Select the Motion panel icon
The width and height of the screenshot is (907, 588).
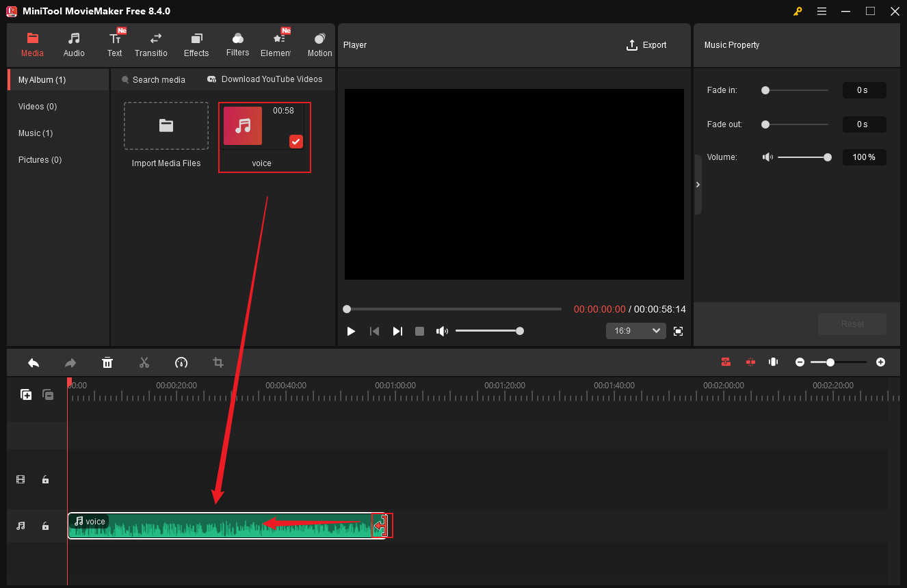click(319, 44)
